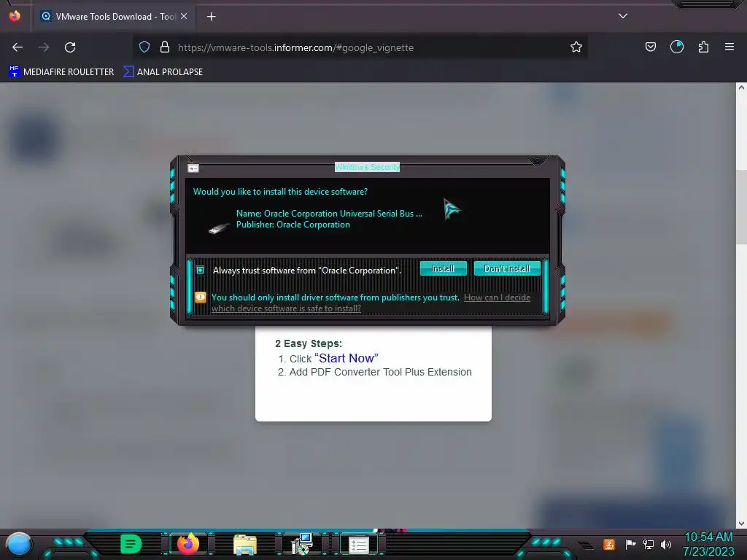This screenshot has width=747, height=560.
Task: Open the volume speaker tray icon
Action: pos(666,544)
